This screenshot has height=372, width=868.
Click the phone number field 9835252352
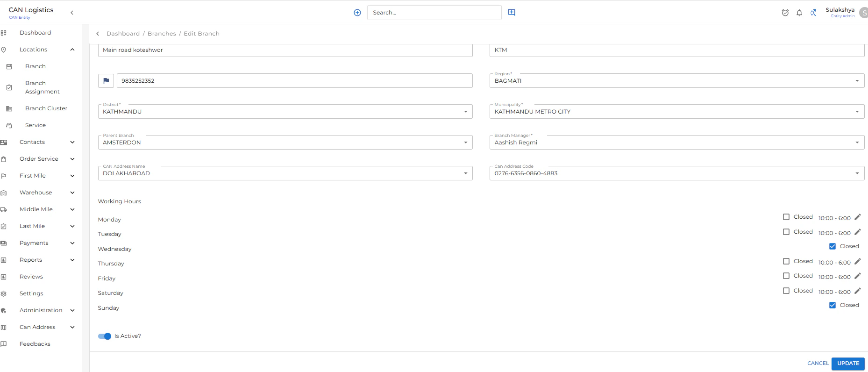295,80
